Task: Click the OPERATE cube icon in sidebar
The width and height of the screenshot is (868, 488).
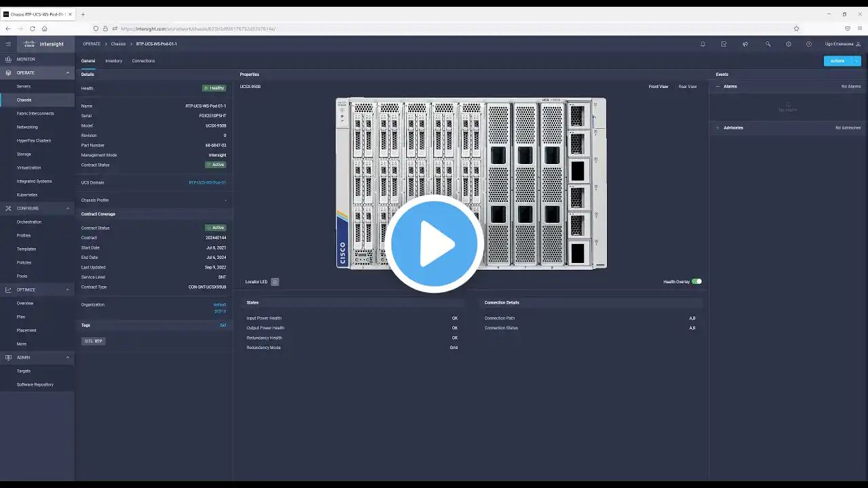Action: [8, 73]
